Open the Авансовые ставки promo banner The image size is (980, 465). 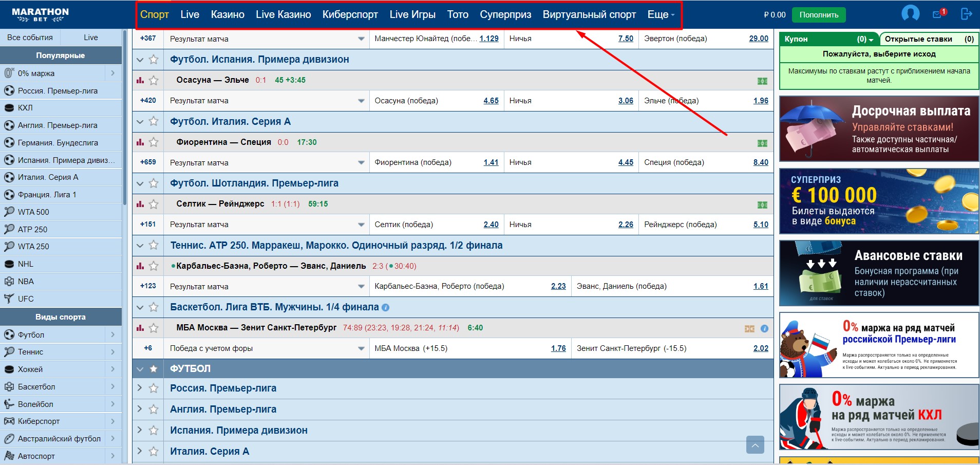click(x=879, y=273)
